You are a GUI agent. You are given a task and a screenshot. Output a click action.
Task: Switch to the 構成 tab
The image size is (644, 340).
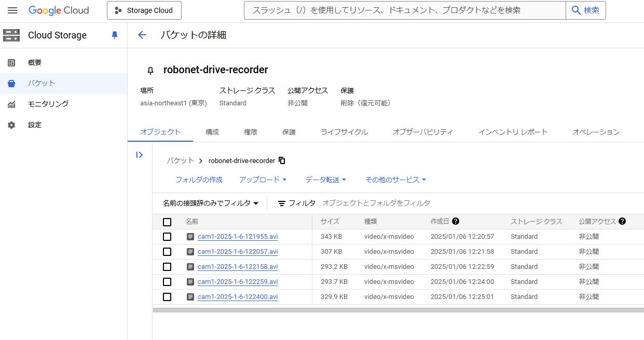click(212, 132)
